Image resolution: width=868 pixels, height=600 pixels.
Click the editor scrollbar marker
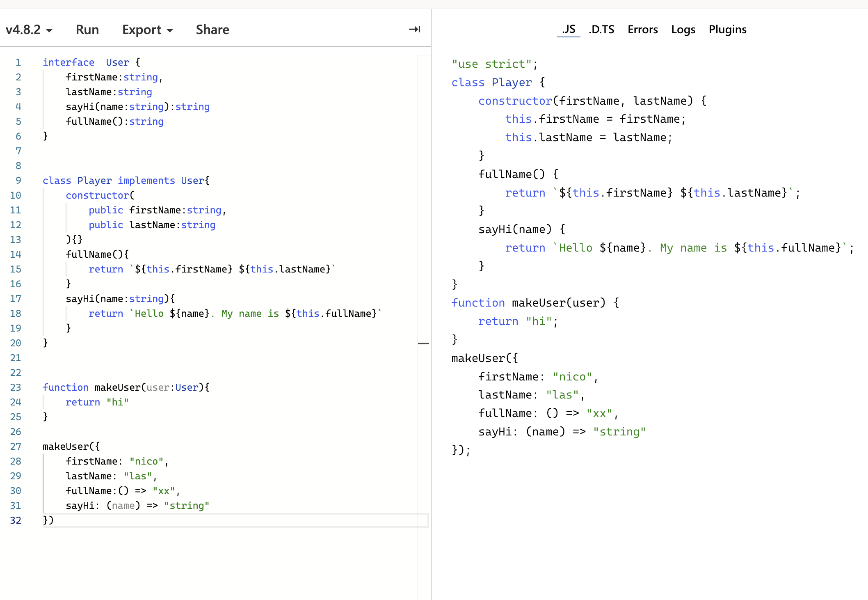click(423, 343)
